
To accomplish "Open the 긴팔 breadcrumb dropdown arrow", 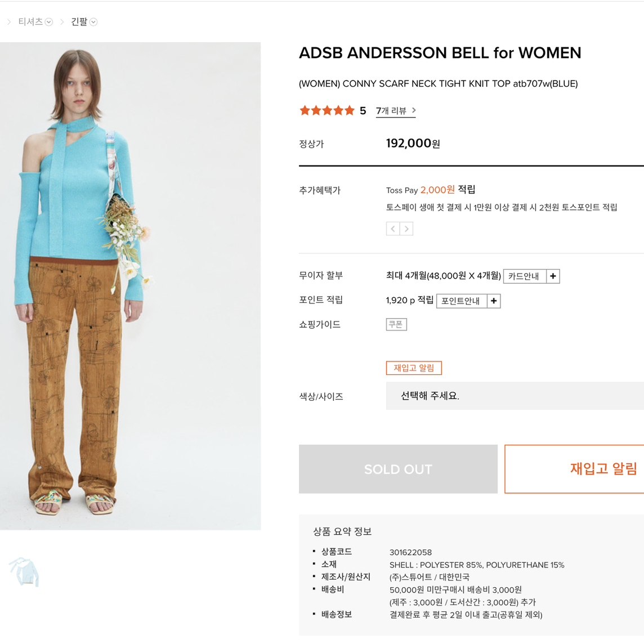I will coord(93,22).
